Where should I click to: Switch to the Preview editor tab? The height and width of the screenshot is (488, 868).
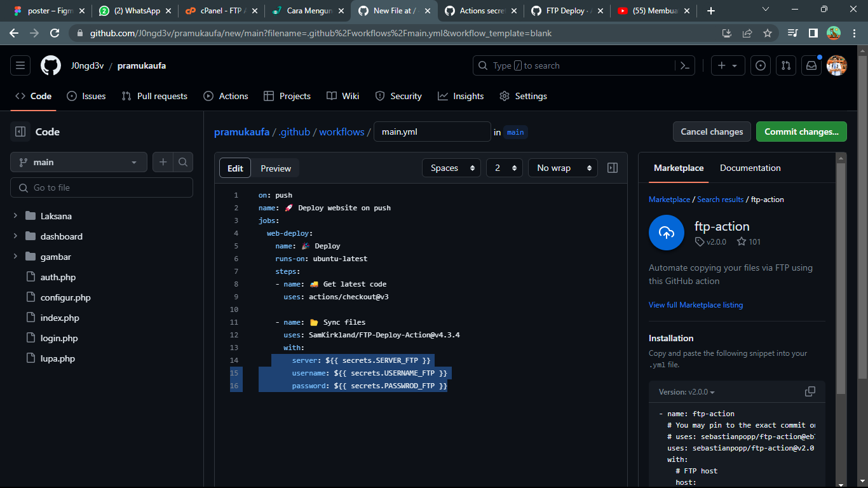[276, 168]
